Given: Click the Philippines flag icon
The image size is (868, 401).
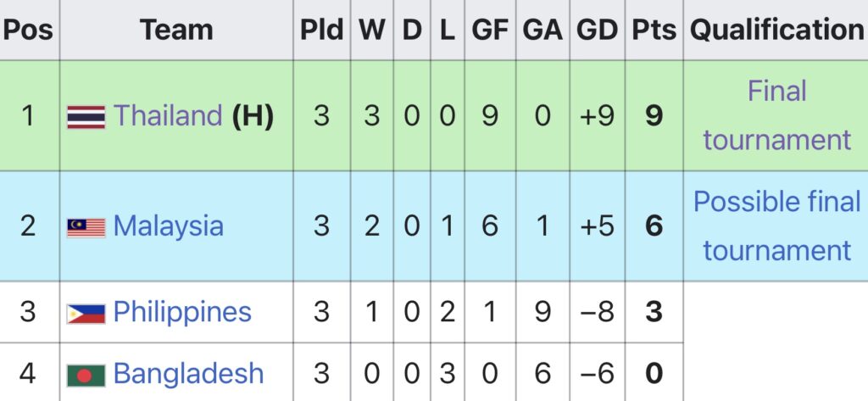Looking at the screenshot, I should point(86,313).
